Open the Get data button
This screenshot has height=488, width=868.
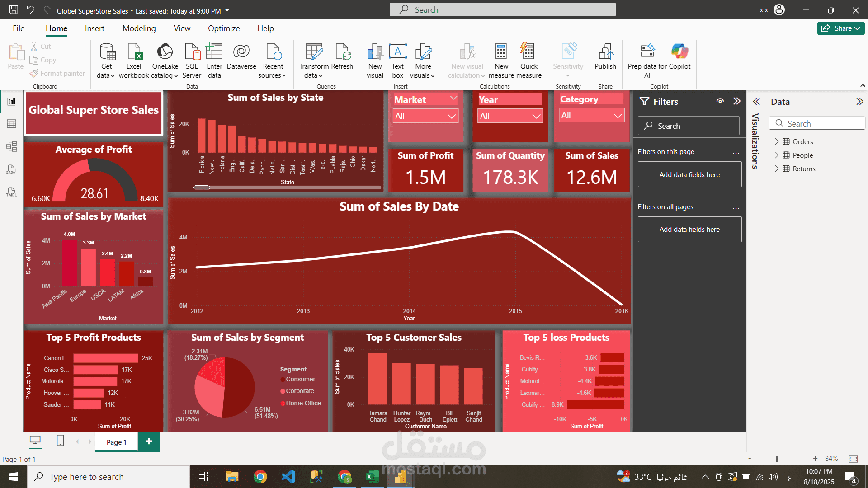[107, 61]
